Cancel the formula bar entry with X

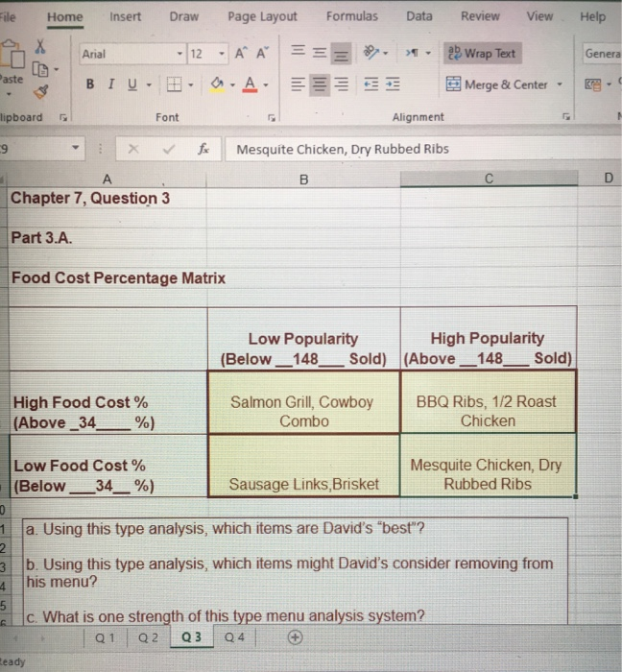pos(133,149)
